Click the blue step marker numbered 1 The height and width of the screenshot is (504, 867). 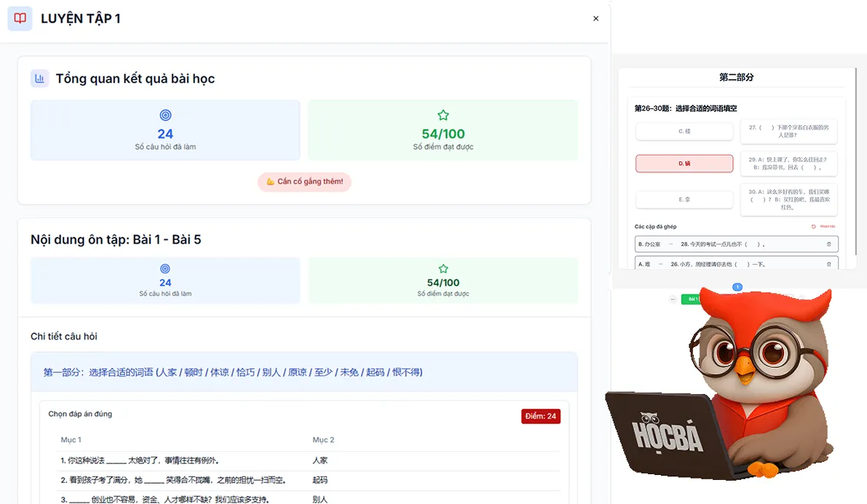pyautogui.click(x=737, y=287)
